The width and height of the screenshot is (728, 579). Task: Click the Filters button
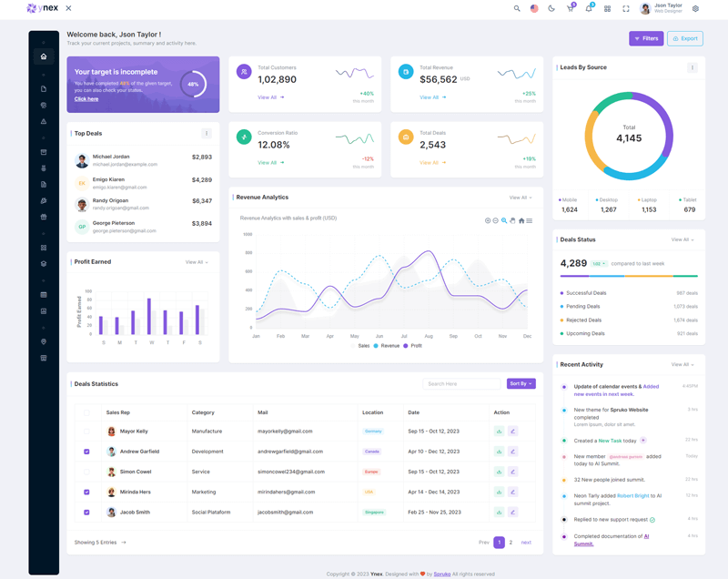point(646,38)
